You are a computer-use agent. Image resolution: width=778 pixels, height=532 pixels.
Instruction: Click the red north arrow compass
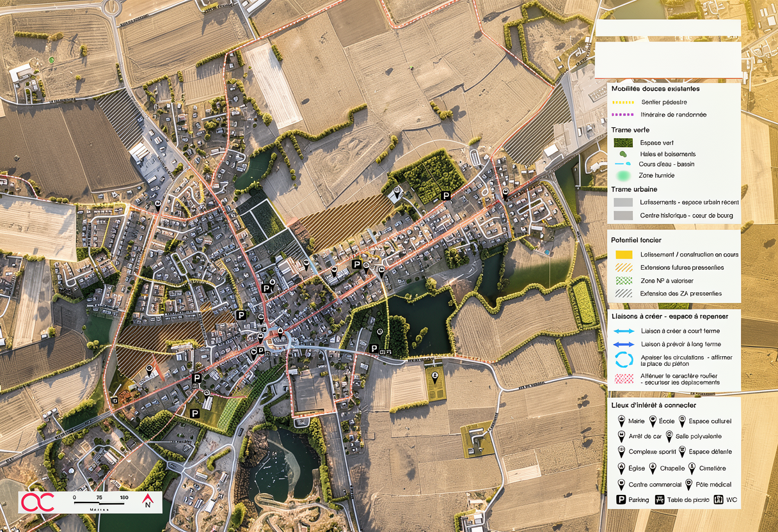click(147, 502)
